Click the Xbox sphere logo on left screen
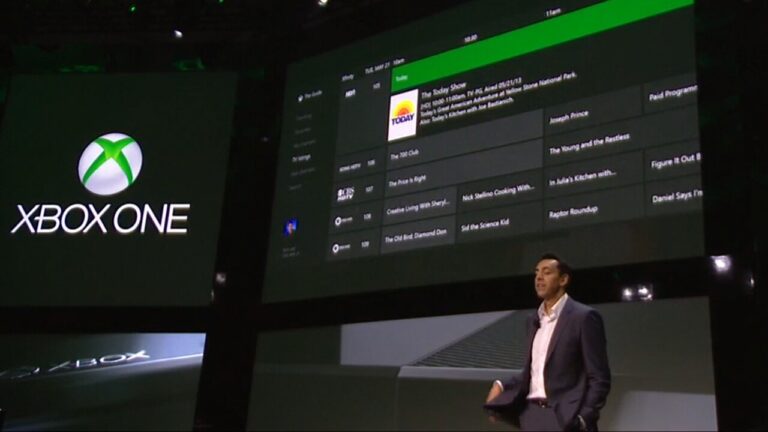 point(111,164)
